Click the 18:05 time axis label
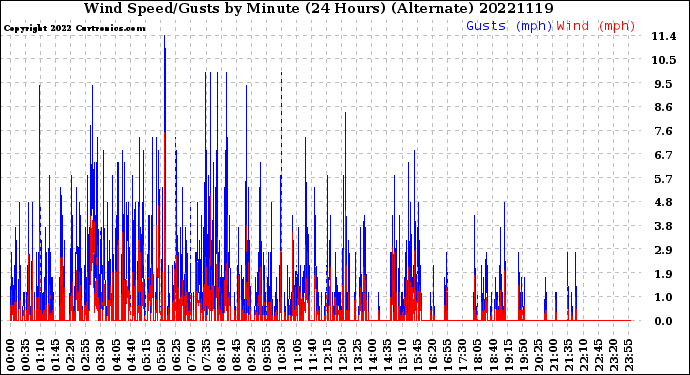Viewport: 690px width, 375px height. pyautogui.click(x=477, y=354)
